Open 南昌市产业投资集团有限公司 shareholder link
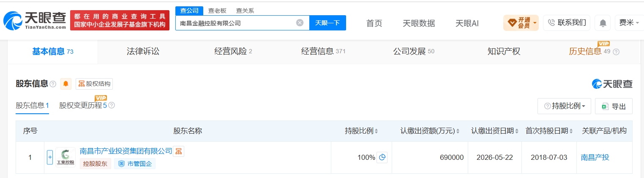 [126, 151]
